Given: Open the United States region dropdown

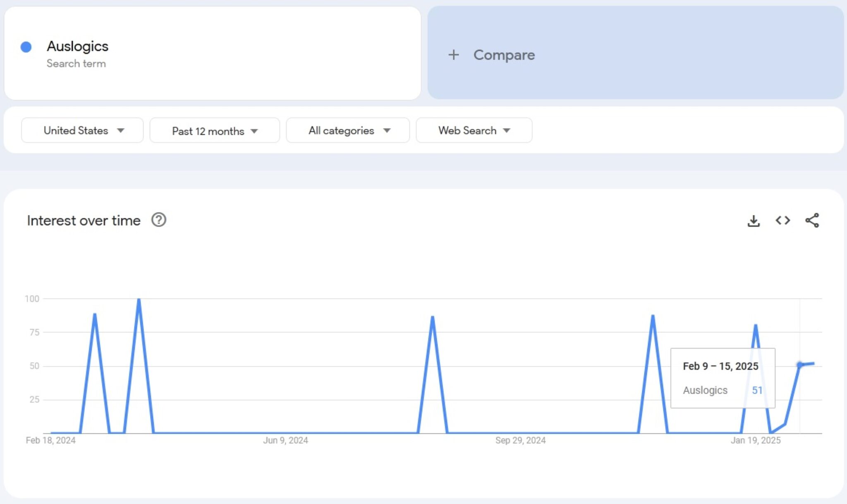Looking at the screenshot, I should click(x=82, y=131).
